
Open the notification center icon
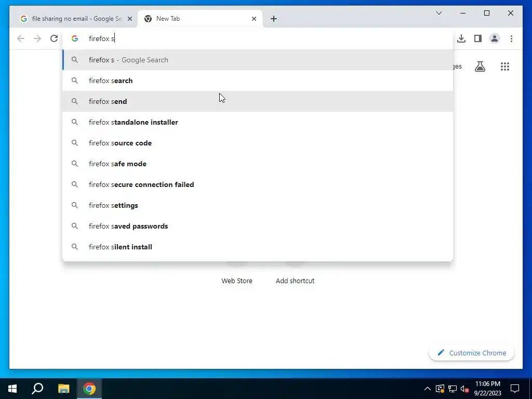(x=515, y=389)
